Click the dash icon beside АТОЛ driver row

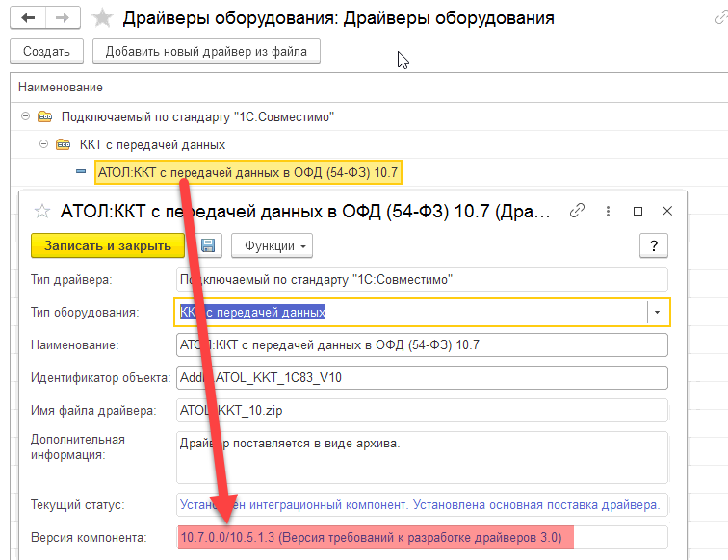coord(81,171)
